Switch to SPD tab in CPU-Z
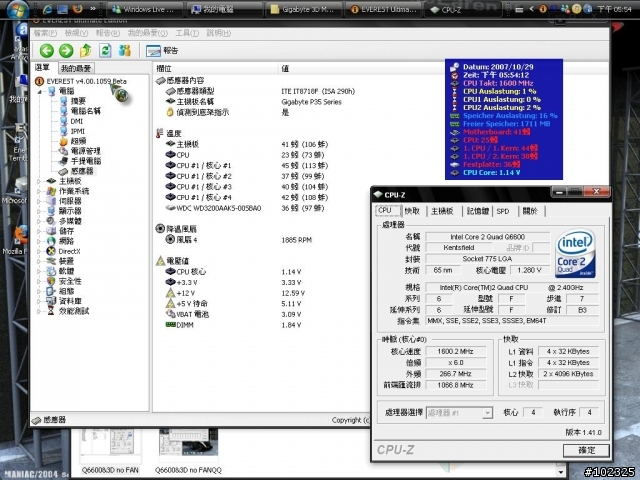The height and width of the screenshot is (480, 640). 503,211
